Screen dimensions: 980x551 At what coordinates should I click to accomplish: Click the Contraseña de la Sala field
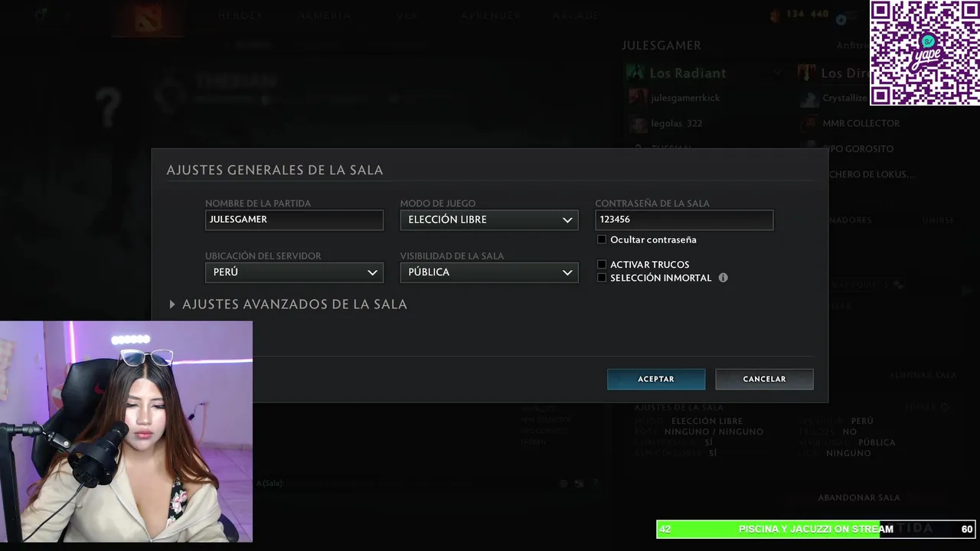[x=684, y=220]
